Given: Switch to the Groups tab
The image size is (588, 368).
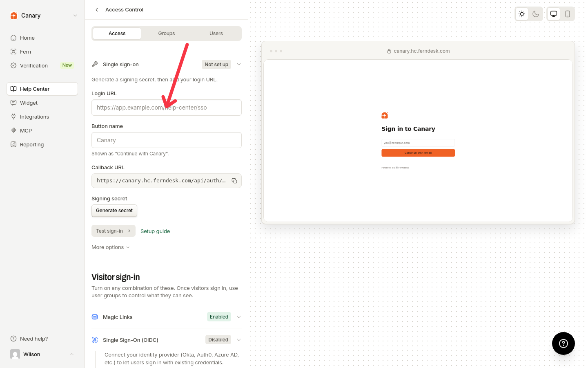Looking at the screenshot, I should tap(167, 34).
